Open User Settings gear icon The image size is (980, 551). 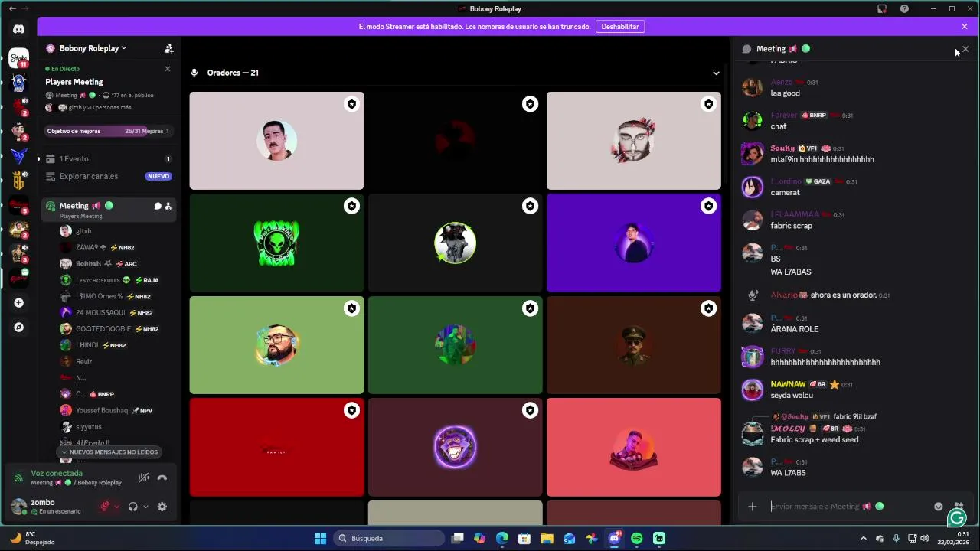(x=162, y=507)
